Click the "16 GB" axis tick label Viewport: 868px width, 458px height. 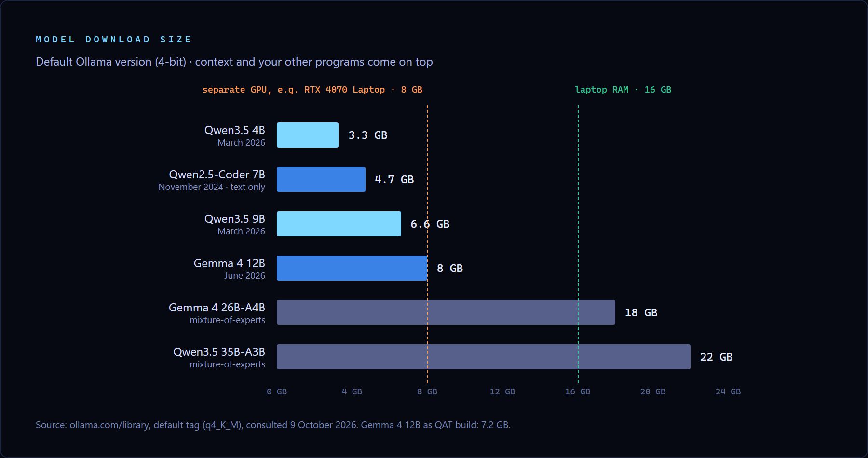pyautogui.click(x=578, y=391)
